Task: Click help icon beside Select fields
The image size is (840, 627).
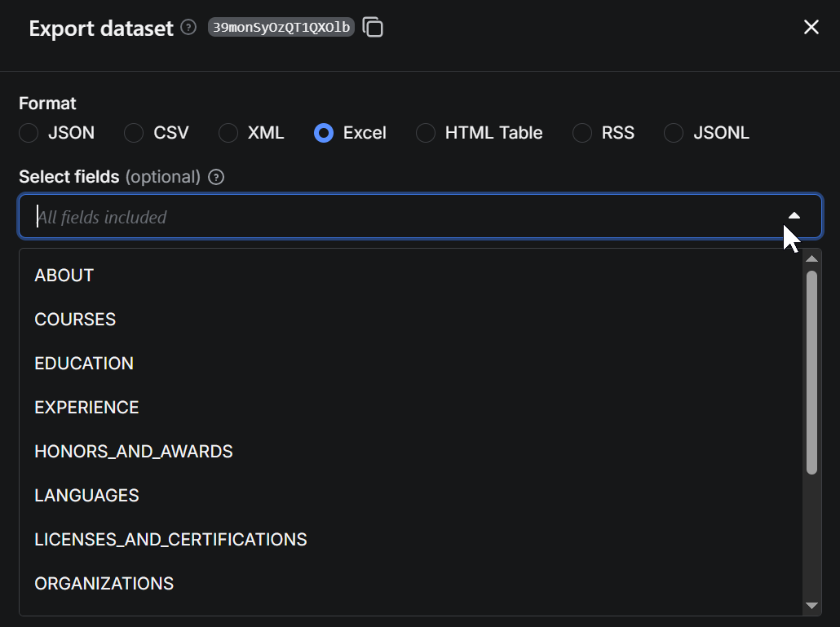Action: pos(216,177)
